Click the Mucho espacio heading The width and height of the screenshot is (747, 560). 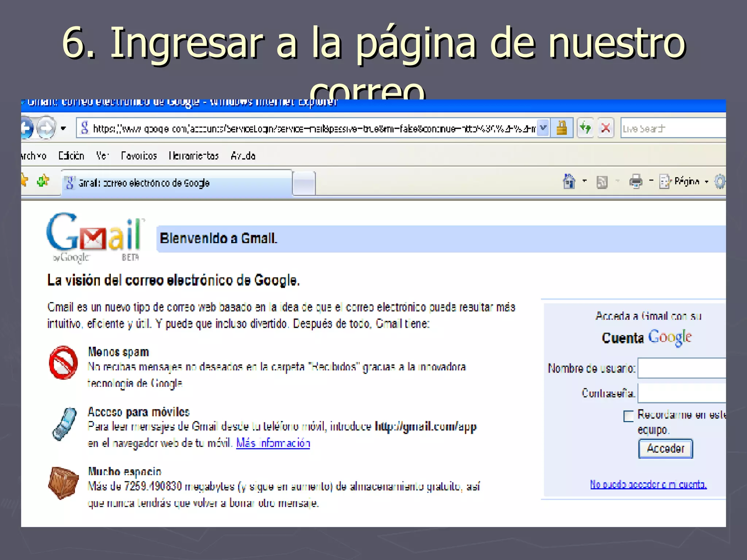pos(124,471)
